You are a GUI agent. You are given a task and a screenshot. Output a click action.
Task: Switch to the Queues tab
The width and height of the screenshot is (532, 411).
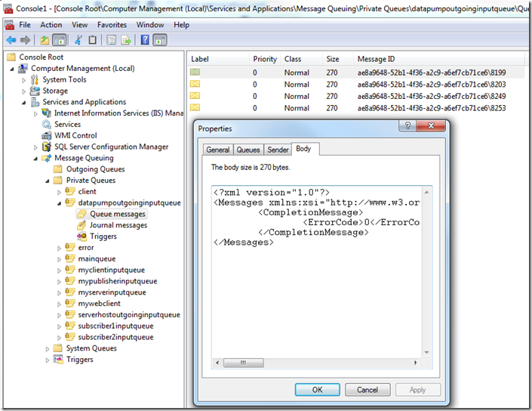(248, 150)
